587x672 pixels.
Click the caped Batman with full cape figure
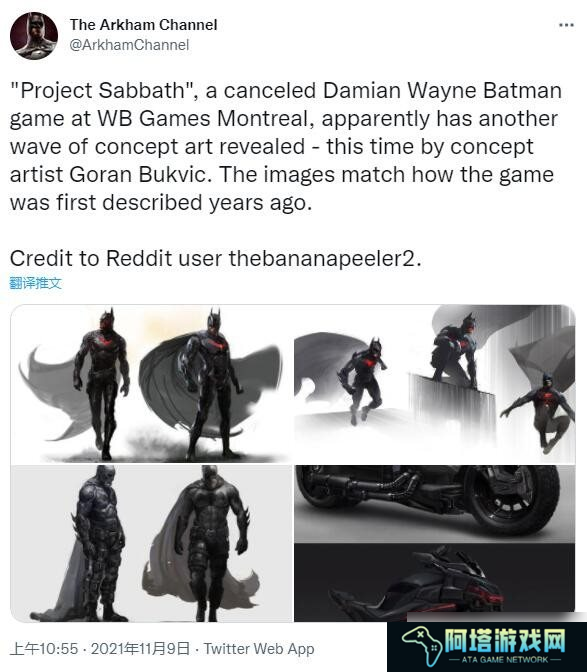(211, 384)
